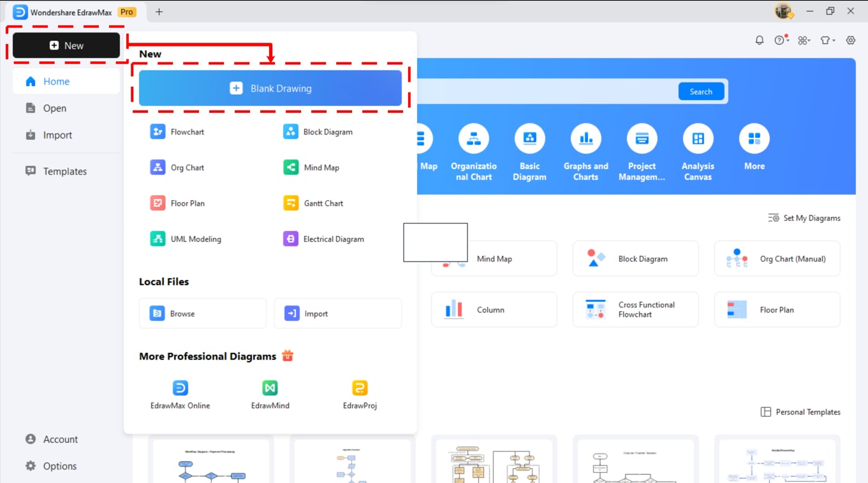Select the Block Diagram icon in New menu
Image resolution: width=868 pixels, height=483 pixels.
click(x=291, y=131)
